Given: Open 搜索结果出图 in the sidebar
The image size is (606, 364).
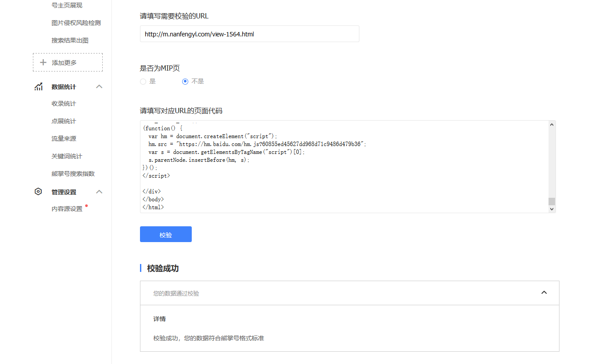Looking at the screenshot, I should pyautogui.click(x=70, y=40).
